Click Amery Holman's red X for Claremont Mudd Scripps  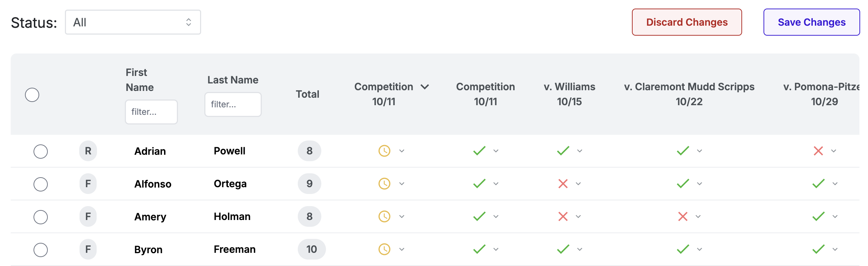pos(683,216)
